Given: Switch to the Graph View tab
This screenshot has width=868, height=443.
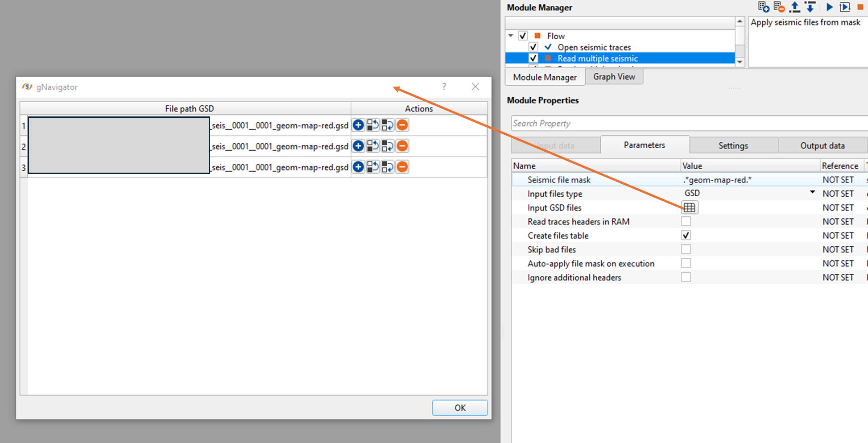Looking at the screenshot, I should click(x=614, y=77).
